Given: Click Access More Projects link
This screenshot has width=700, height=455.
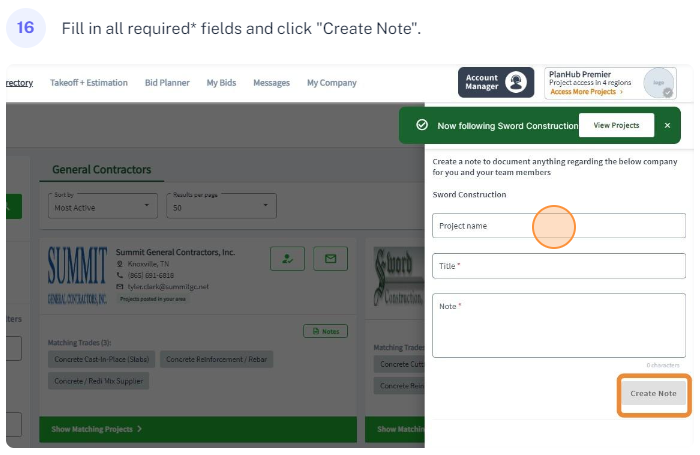Looking at the screenshot, I should coord(586,92).
